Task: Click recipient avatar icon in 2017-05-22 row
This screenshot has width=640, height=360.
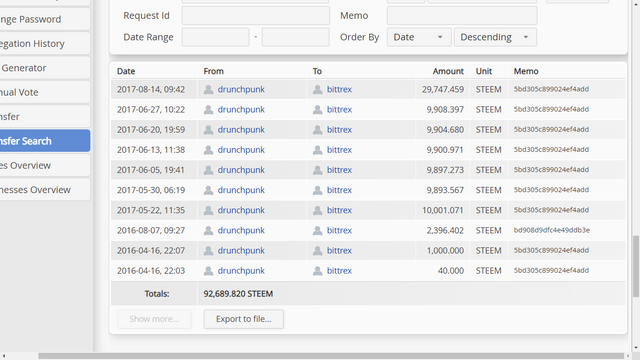Action: pyautogui.click(x=318, y=210)
